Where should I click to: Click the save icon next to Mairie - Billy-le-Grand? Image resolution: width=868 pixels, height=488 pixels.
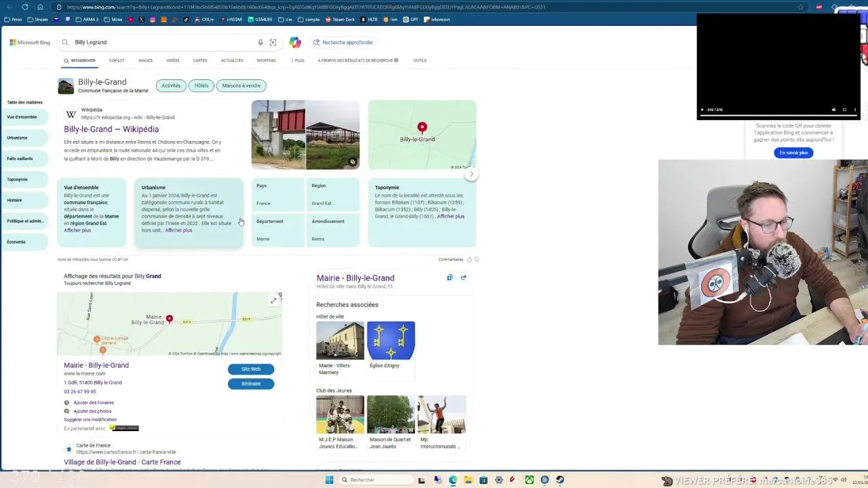pos(450,277)
